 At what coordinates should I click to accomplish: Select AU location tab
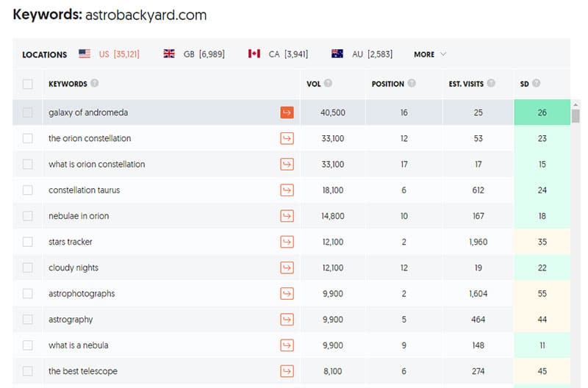pyautogui.click(x=362, y=54)
